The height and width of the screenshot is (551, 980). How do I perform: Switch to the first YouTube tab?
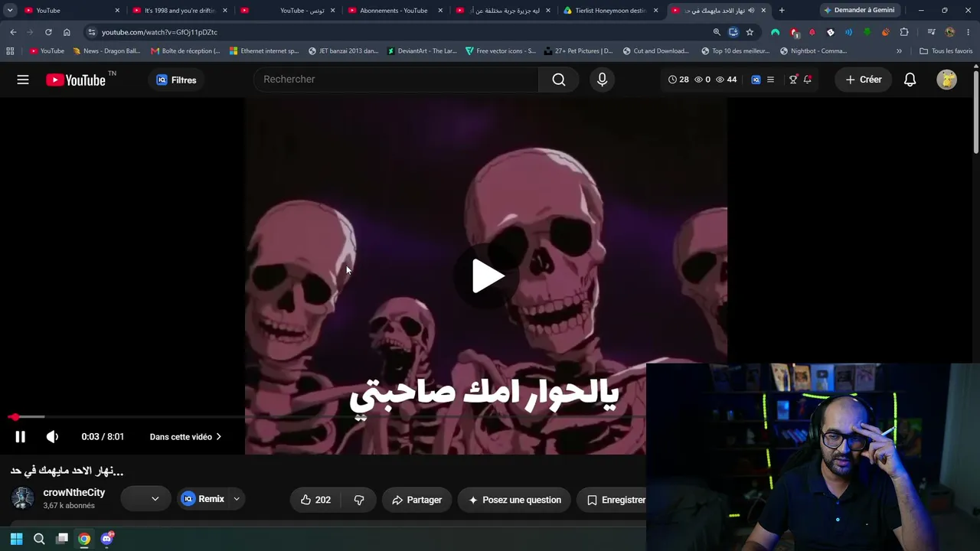pyautogui.click(x=71, y=11)
